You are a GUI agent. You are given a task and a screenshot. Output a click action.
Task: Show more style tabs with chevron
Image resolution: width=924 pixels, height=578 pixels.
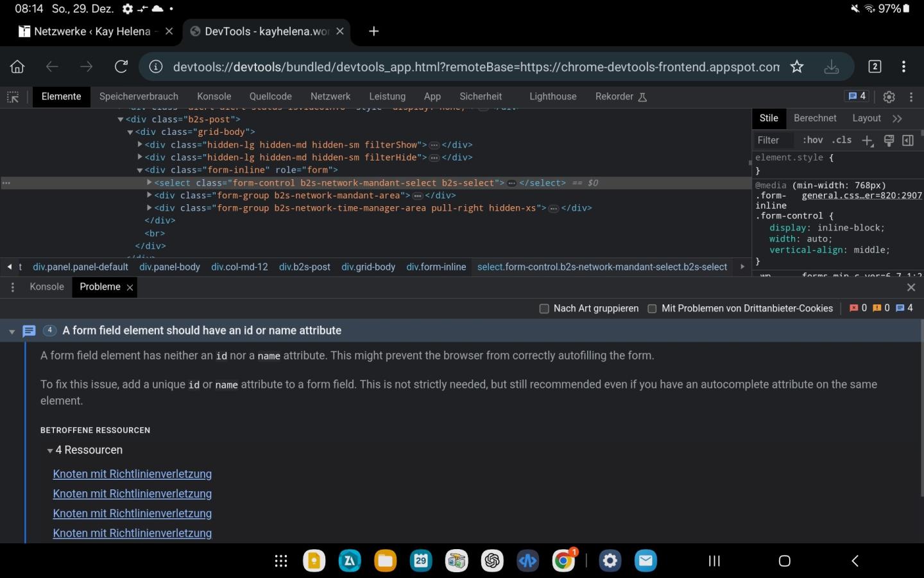(897, 119)
